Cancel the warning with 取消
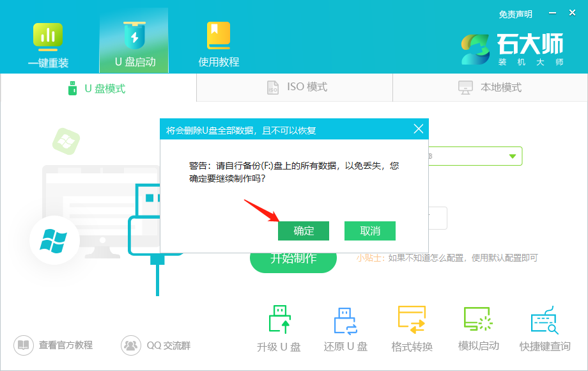 coord(370,231)
